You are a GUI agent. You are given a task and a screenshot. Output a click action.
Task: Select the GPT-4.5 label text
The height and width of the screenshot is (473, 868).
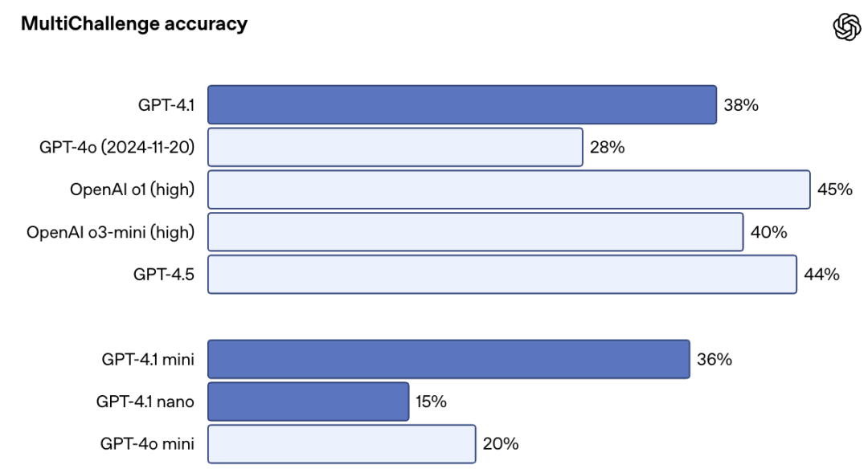164,275
